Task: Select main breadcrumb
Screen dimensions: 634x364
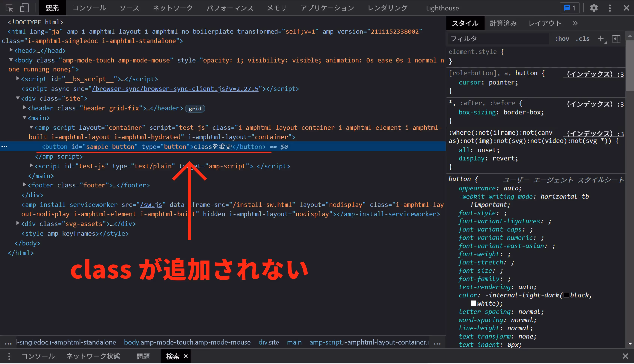Action: pyautogui.click(x=294, y=342)
